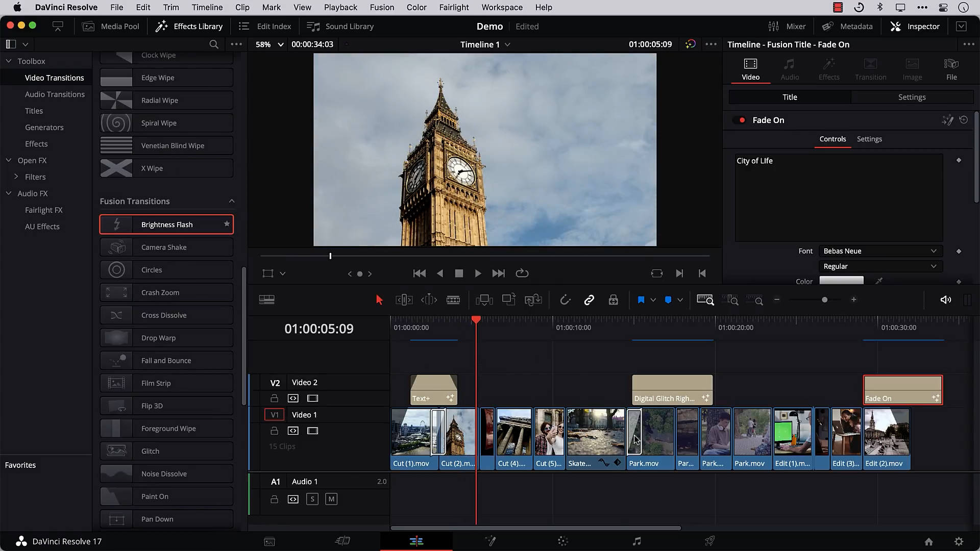
Task: Click the title Color swatch
Action: click(x=841, y=281)
